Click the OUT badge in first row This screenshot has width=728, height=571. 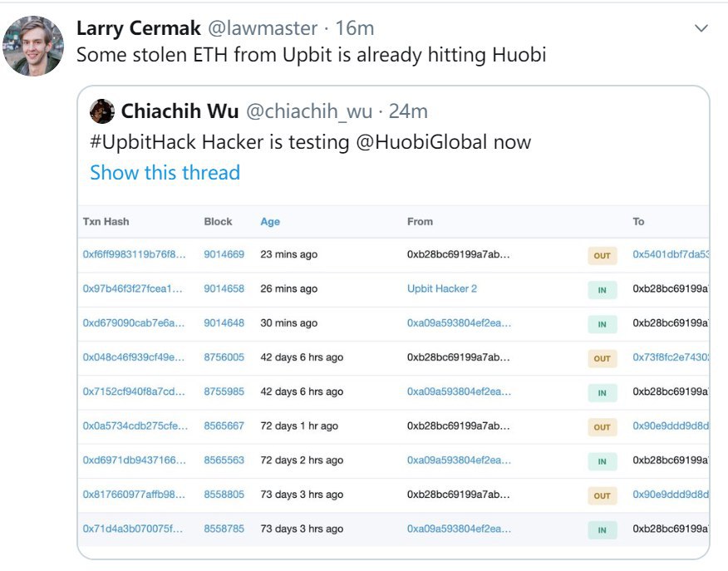point(602,256)
